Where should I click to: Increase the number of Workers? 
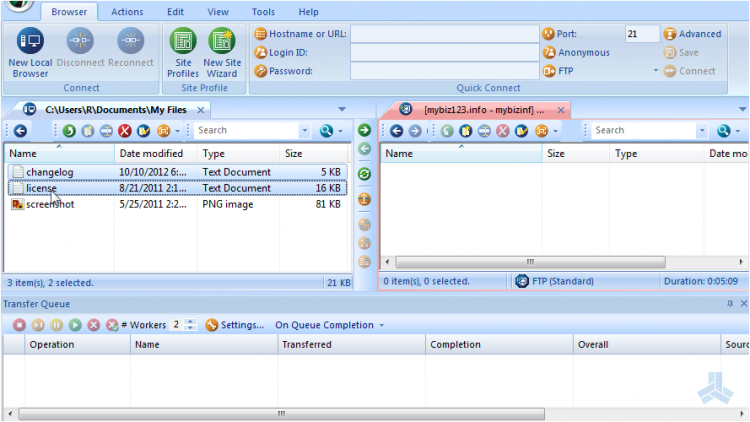(x=190, y=322)
